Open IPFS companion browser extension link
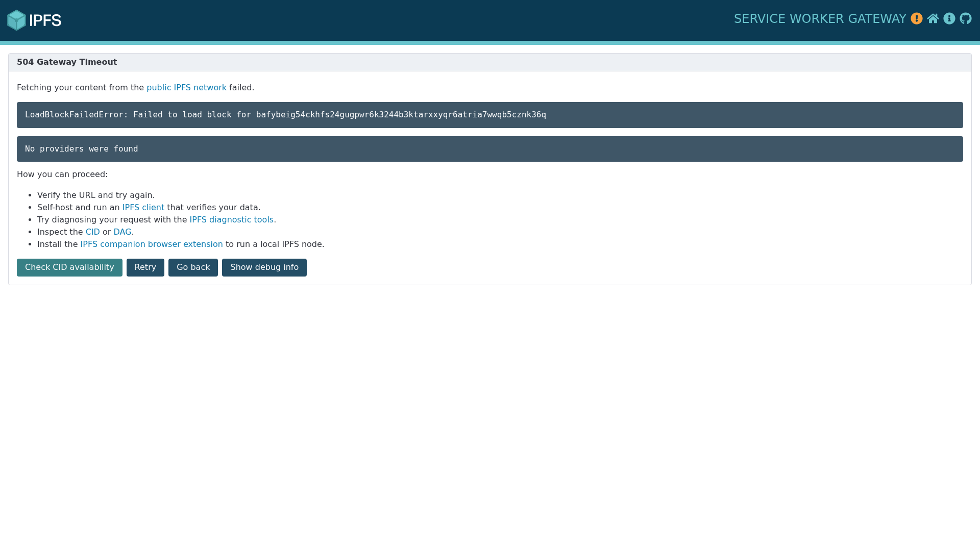The image size is (980, 551). 152,244
